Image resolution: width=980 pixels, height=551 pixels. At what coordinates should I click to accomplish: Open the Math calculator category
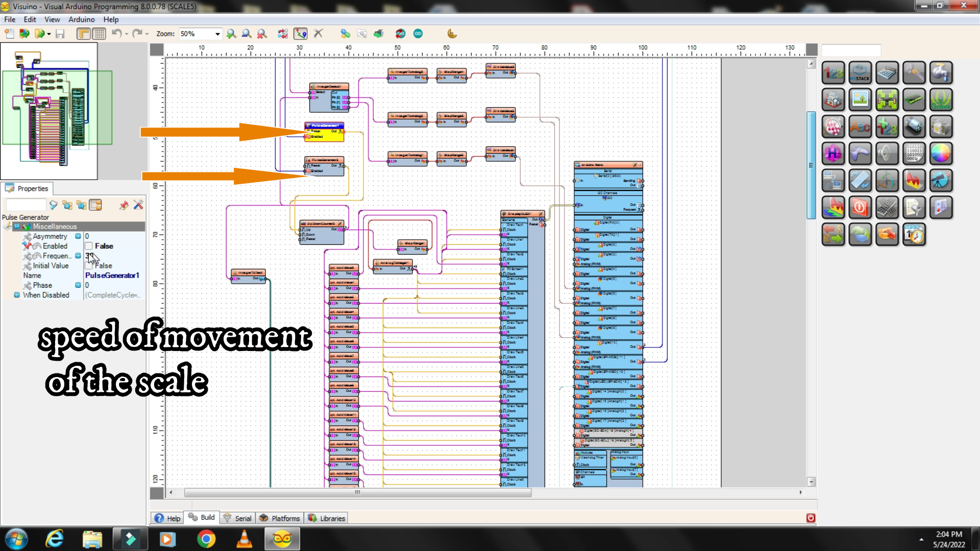[887, 73]
